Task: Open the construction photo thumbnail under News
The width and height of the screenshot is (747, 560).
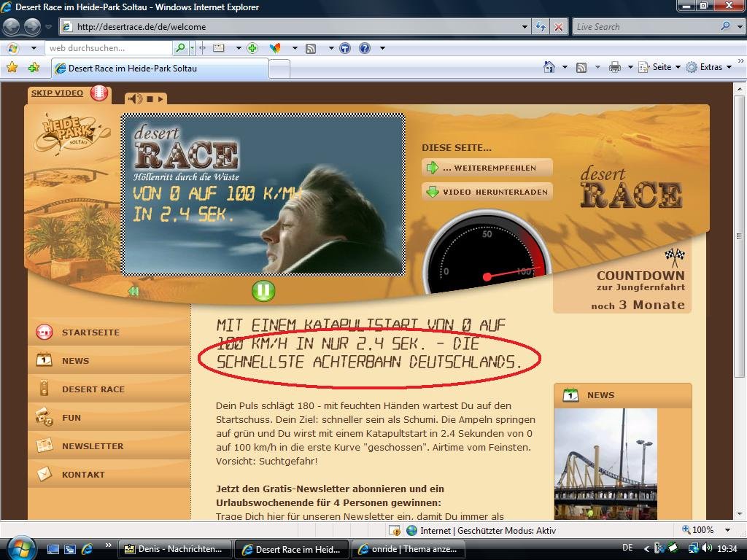Action: 605,463
